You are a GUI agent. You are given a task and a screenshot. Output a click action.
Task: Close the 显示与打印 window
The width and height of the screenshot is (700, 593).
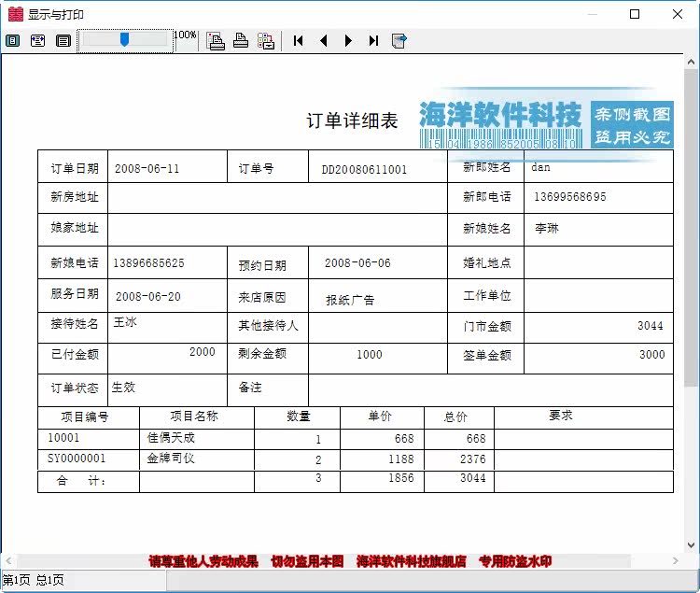[x=678, y=14]
